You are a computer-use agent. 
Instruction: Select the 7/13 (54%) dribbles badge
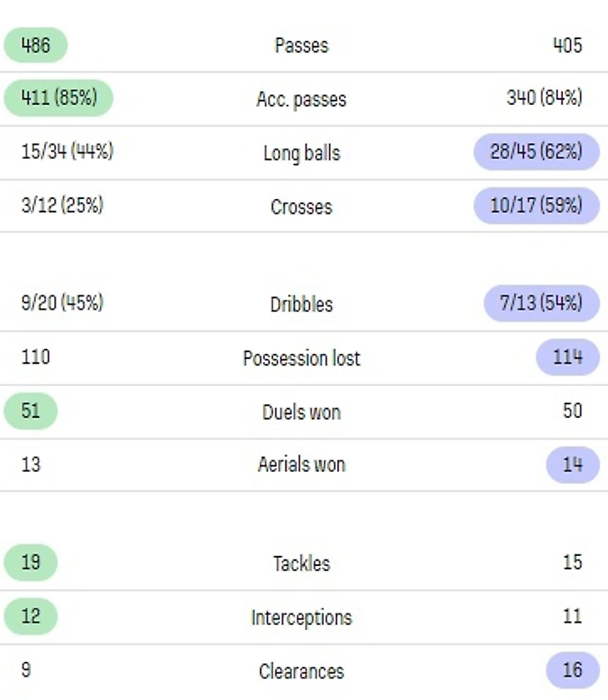[x=541, y=303]
